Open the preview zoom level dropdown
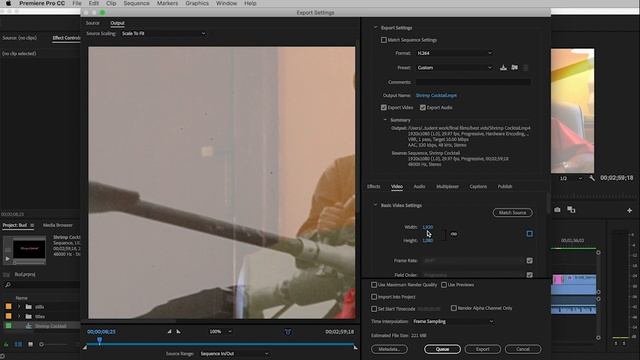640x360 pixels. [x=220, y=332]
